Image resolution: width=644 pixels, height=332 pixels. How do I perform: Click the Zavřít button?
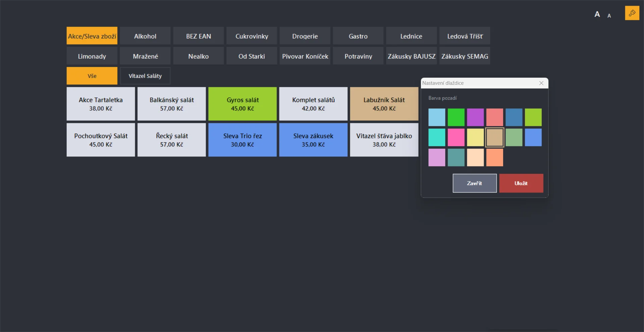[x=475, y=183]
